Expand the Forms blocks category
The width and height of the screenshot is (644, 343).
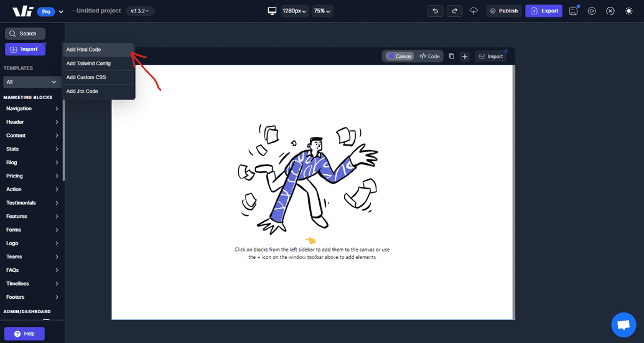pos(32,230)
